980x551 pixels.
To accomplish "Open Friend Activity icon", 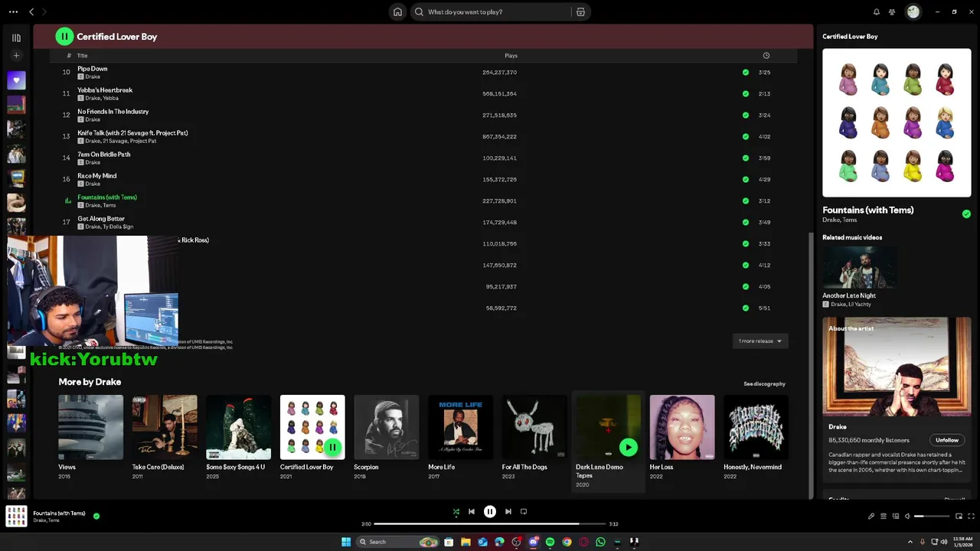I will click(x=892, y=11).
